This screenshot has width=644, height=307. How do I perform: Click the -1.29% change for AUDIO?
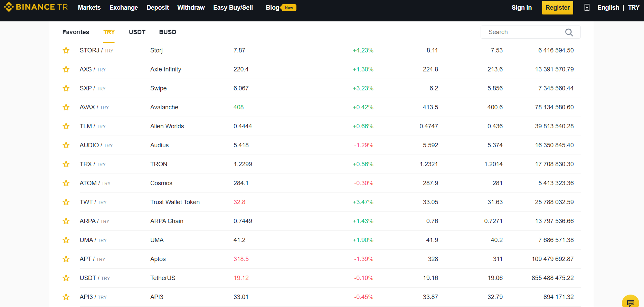click(363, 145)
